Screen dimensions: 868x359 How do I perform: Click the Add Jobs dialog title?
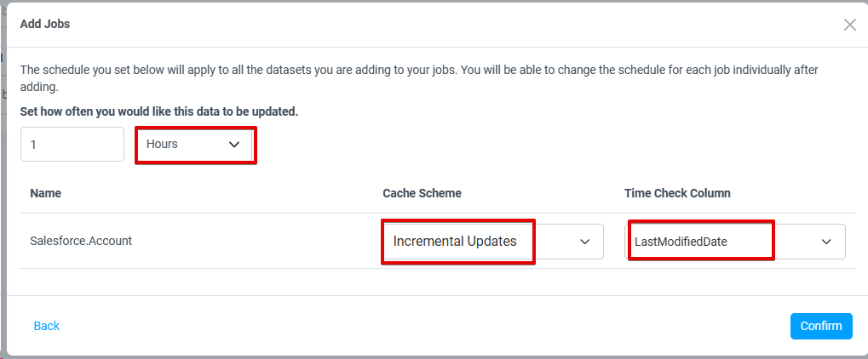(x=44, y=24)
